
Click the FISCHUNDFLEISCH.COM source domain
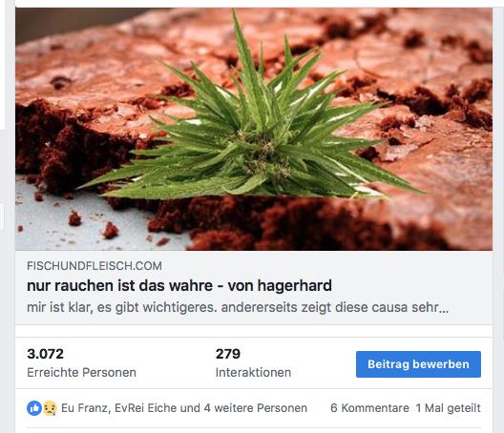pos(94,266)
